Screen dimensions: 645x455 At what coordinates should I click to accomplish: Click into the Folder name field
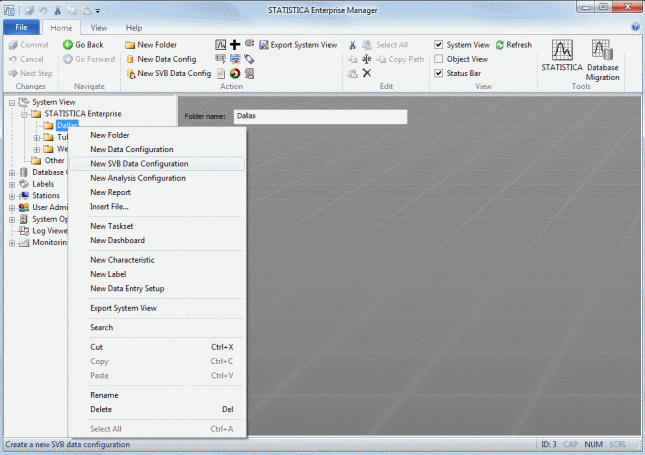(320, 116)
